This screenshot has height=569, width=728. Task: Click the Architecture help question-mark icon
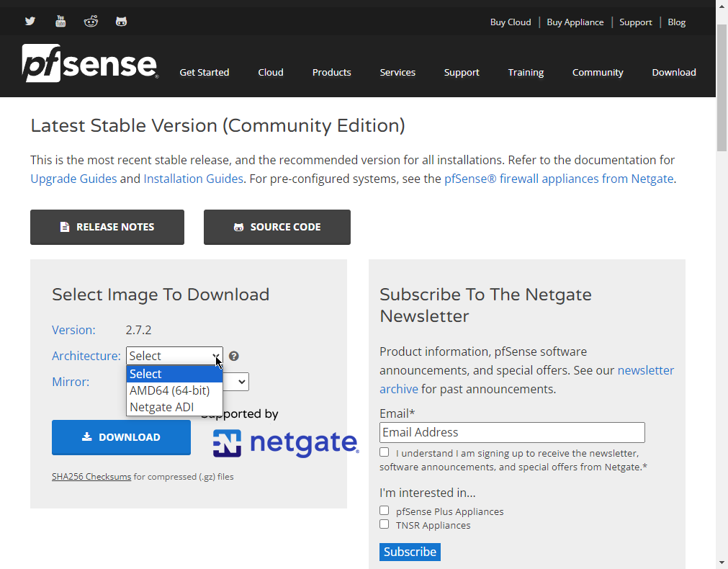(234, 357)
